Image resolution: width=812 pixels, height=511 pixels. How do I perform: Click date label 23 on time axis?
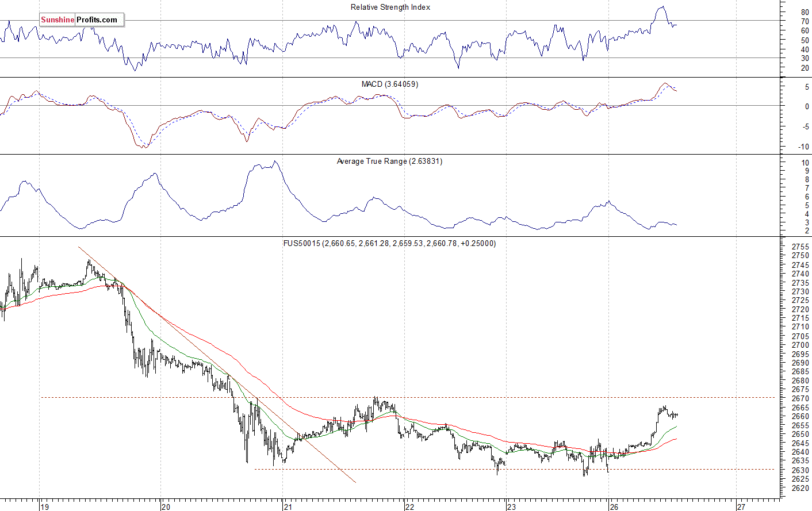tap(511, 507)
